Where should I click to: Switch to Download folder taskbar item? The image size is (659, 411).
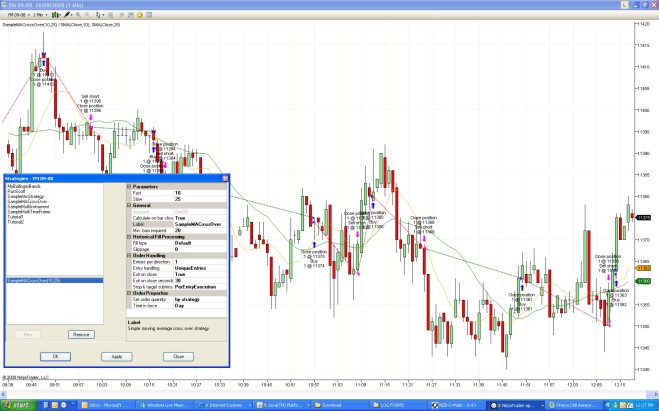tap(340, 405)
